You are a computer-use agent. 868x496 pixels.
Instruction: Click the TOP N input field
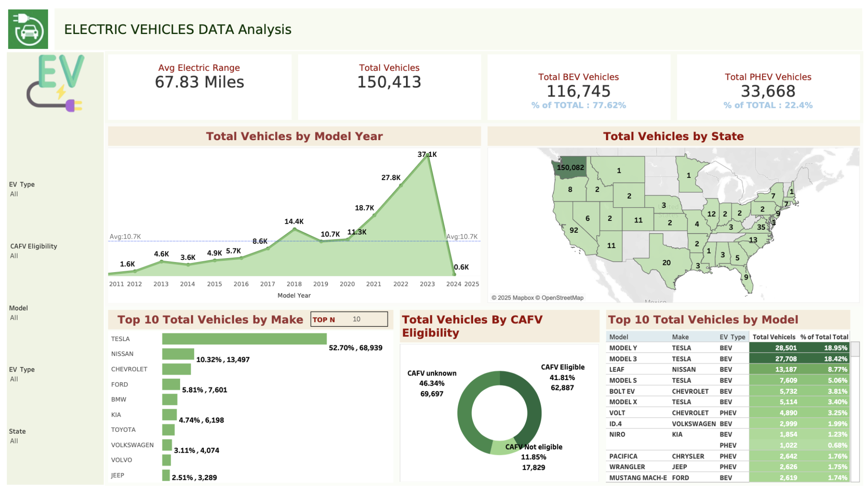(x=357, y=319)
